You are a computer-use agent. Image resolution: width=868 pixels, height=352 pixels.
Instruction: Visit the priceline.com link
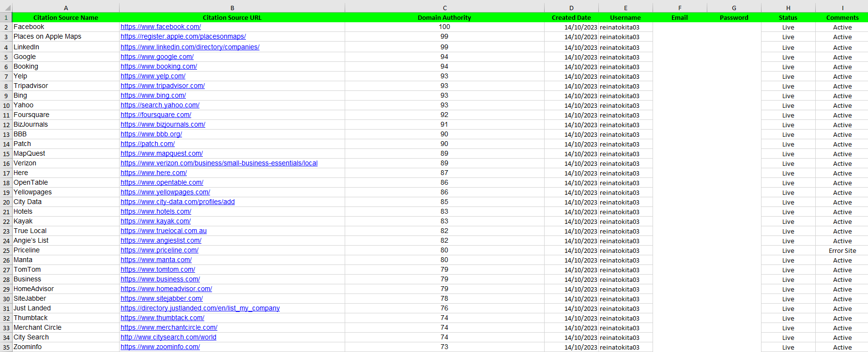point(159,250)
